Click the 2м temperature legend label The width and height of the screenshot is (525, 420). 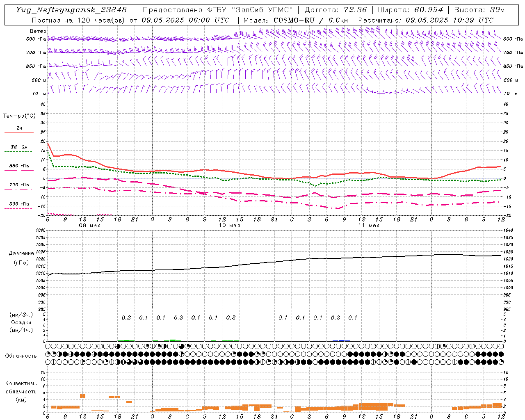click(x=19, y=128)
